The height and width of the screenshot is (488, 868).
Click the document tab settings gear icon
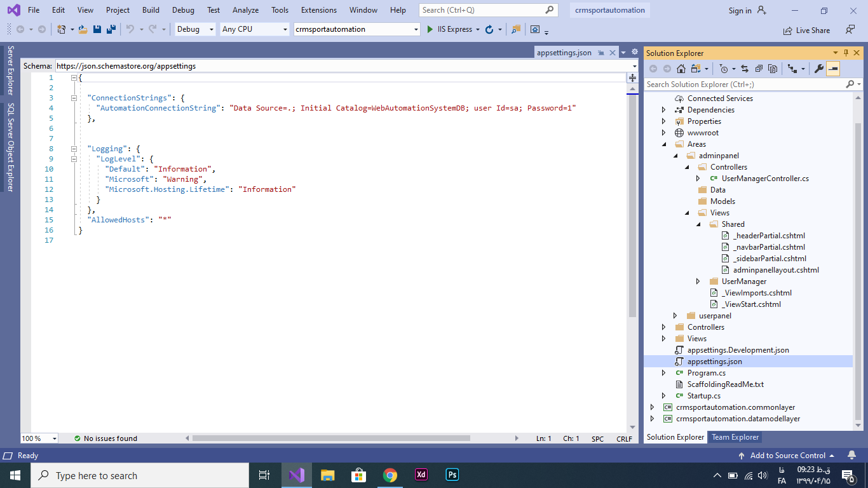(x=634, y=52)
